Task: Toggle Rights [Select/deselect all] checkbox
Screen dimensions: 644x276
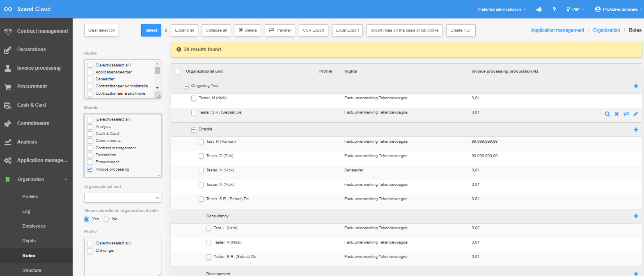Action: [x=89, y=65]
